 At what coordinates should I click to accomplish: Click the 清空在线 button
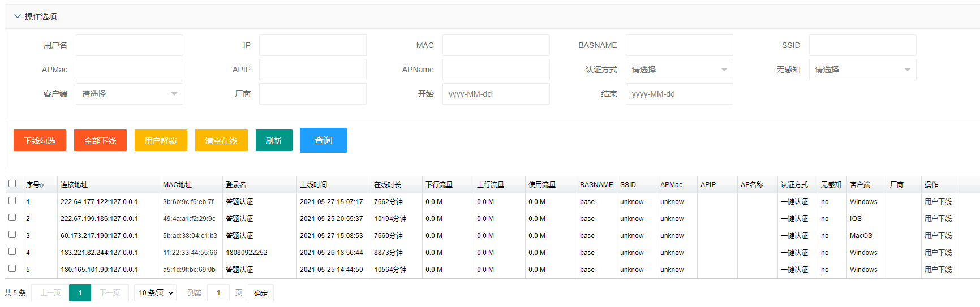tap(221, 140)
